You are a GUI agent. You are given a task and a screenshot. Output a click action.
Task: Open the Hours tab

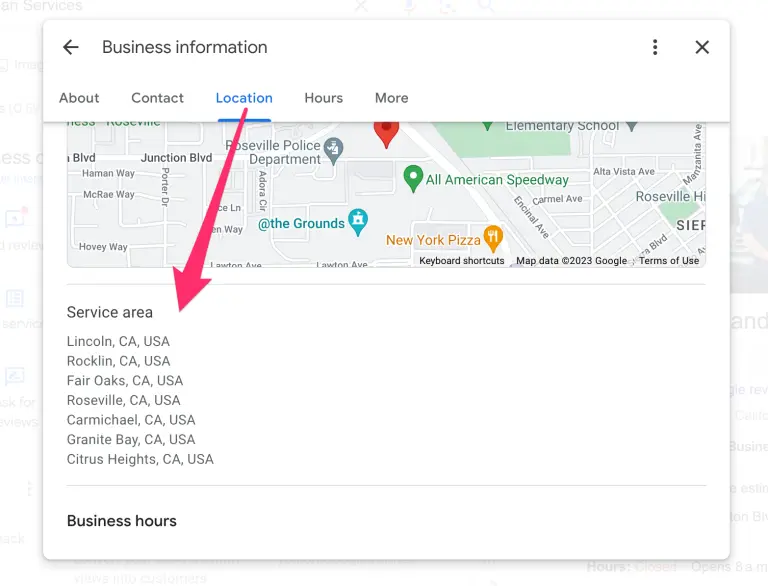pos(323,98)
